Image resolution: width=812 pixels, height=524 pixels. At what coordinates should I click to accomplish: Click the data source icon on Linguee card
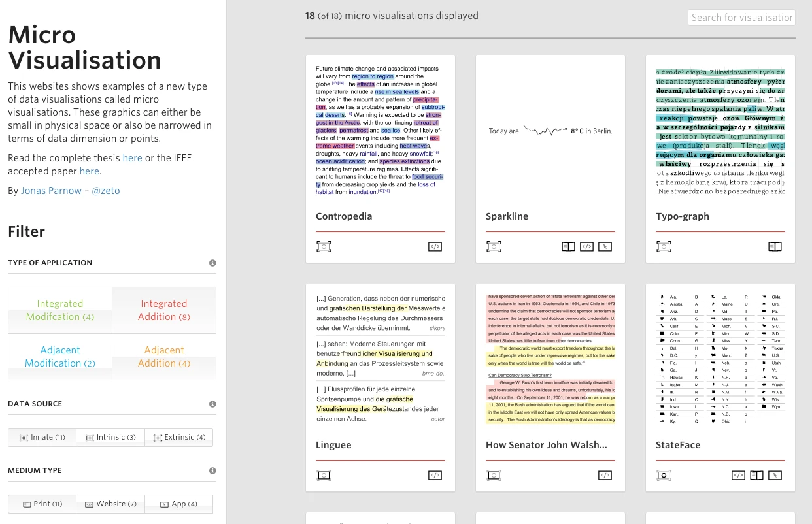pos(324,475)
